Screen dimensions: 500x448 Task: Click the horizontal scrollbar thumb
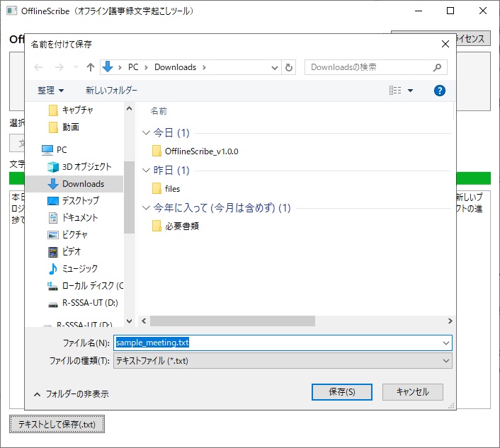point(232,321)
